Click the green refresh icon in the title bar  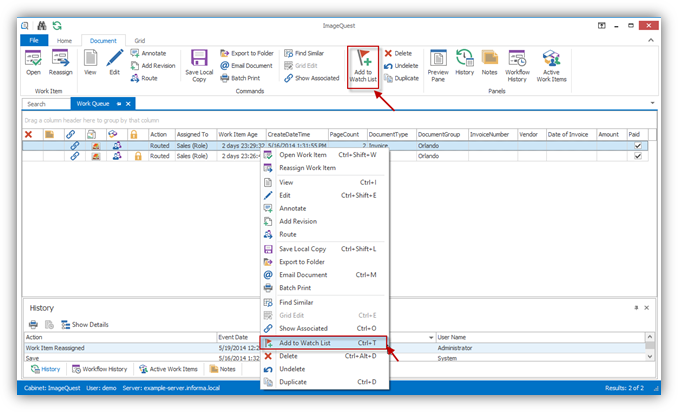57,26
